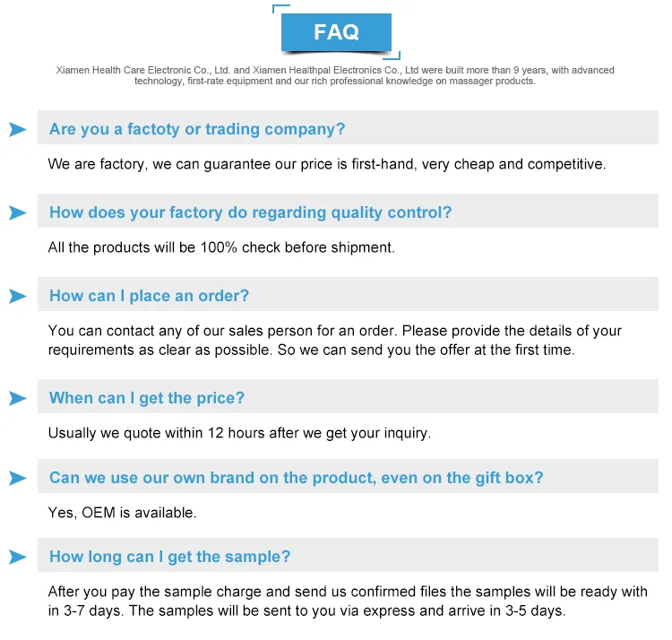
Task: Click the "Yes, OEM is available." answer
Action: click(122, 513)
